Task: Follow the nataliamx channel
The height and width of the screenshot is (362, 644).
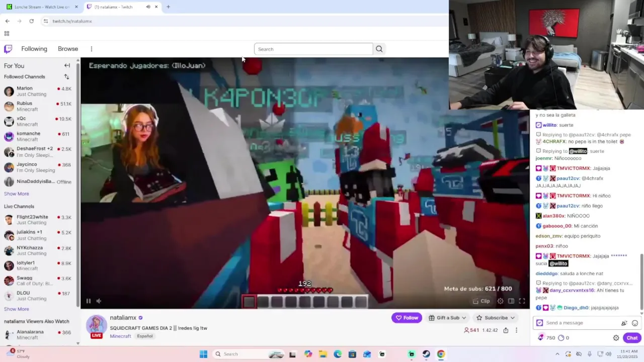Action: click(407, 318)
